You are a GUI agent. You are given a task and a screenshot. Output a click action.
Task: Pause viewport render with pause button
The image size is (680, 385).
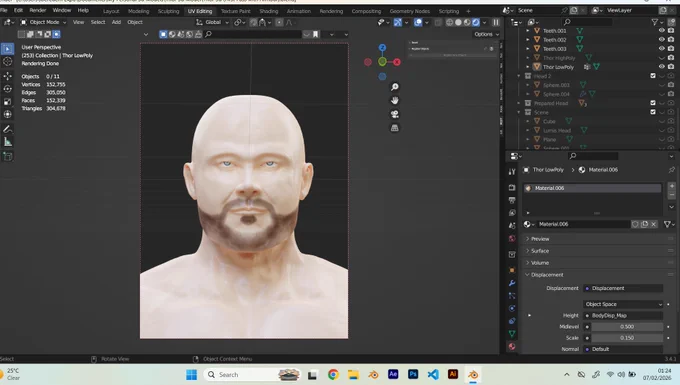(496, 22)
